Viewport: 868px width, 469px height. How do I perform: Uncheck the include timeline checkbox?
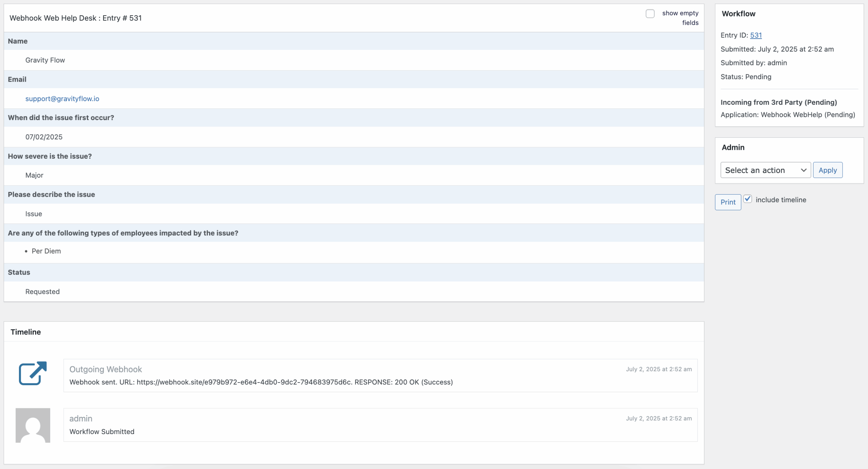(x=748, y=199)
